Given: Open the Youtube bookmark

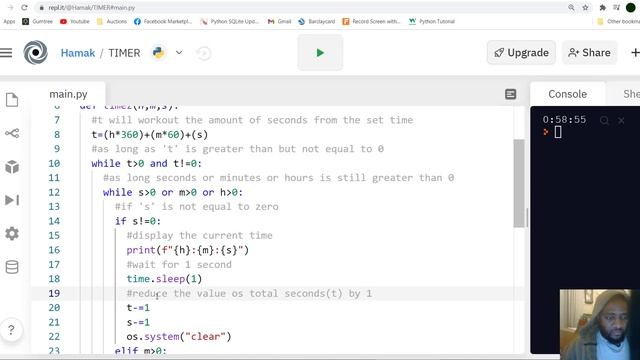Looking at the screenshot, I should point(75,21).
